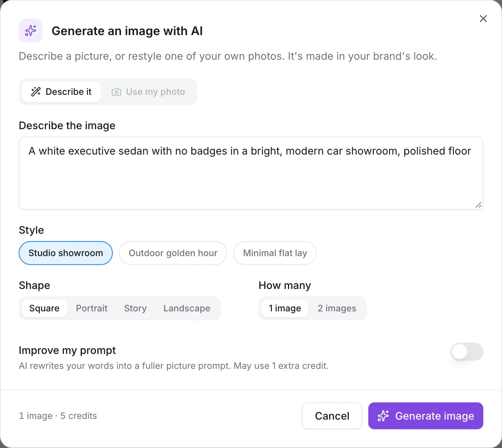Click the 'Improve my prompt' label

click(x=67, y=351)
